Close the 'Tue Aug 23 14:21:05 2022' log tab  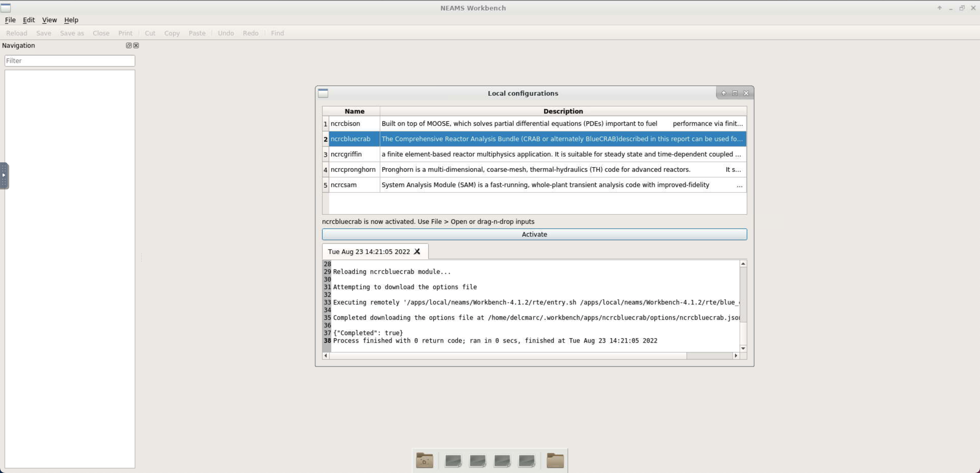pos(417,251)
